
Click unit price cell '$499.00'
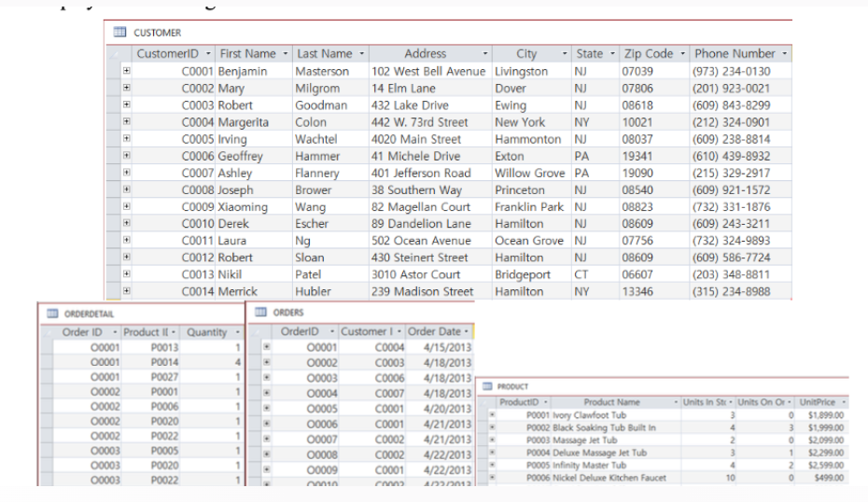[822, 478]
